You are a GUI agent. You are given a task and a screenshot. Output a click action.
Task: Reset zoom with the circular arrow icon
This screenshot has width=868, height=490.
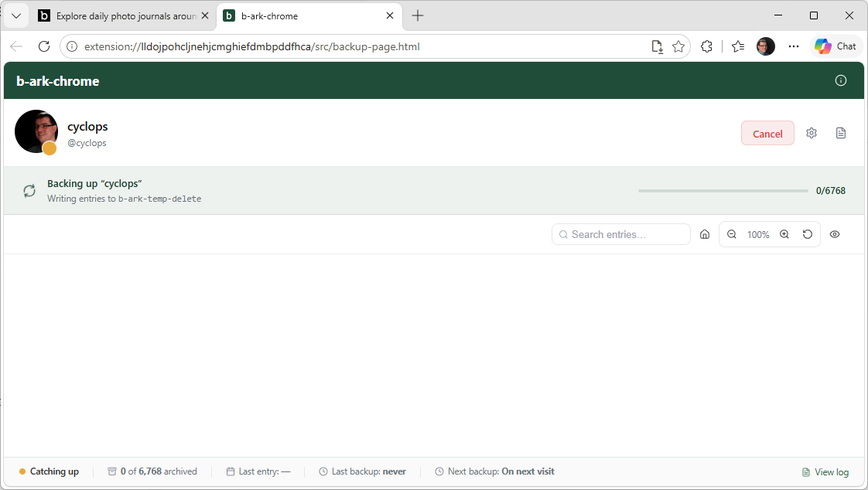[808, 234]
